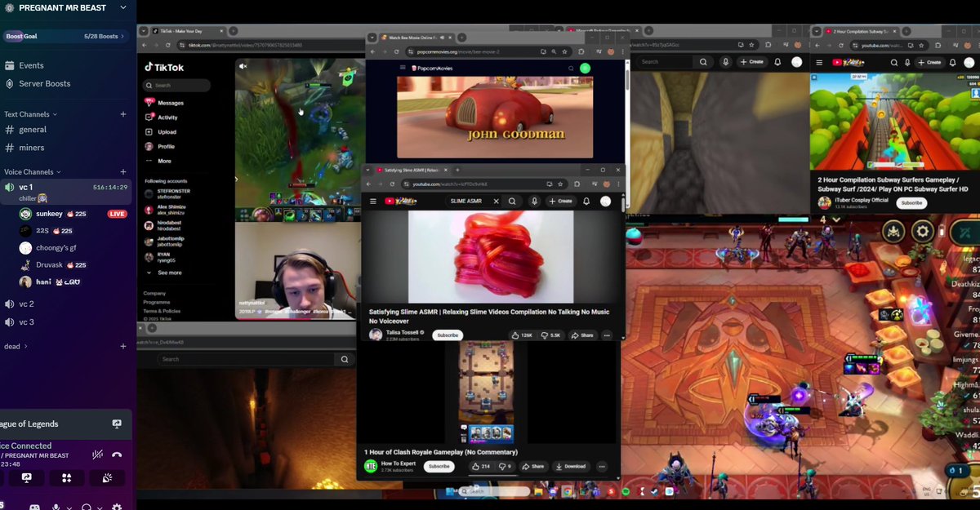
Task: Click the LIVE badge next to sunkeey
Action: [x=118, y=214]
